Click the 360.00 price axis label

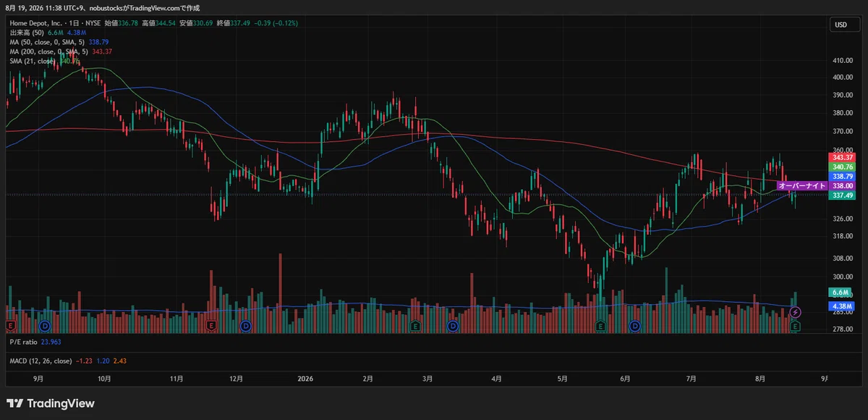point(843,149)
